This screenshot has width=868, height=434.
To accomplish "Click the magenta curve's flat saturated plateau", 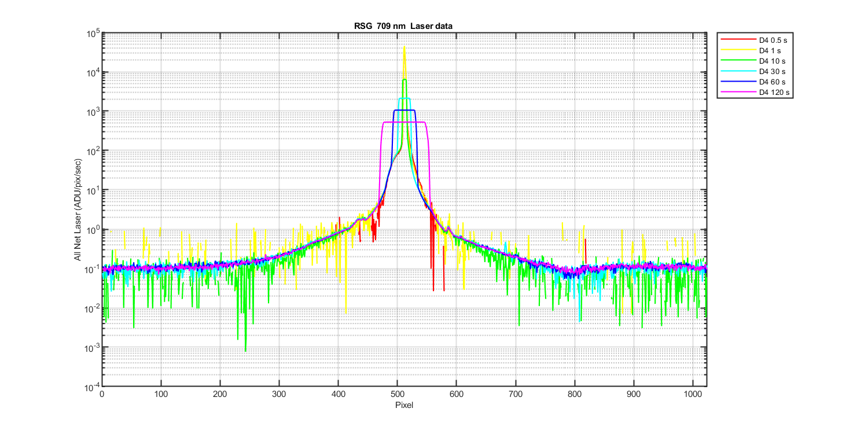I will [404, 122].
